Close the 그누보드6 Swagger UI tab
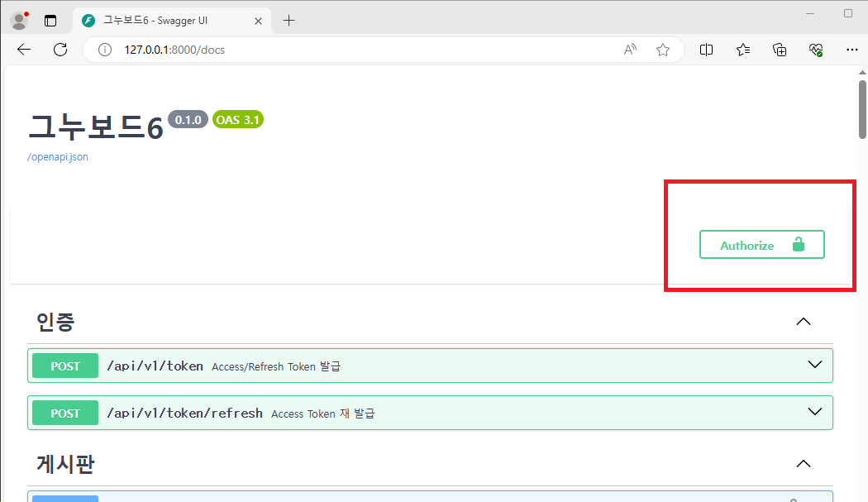 258,21
